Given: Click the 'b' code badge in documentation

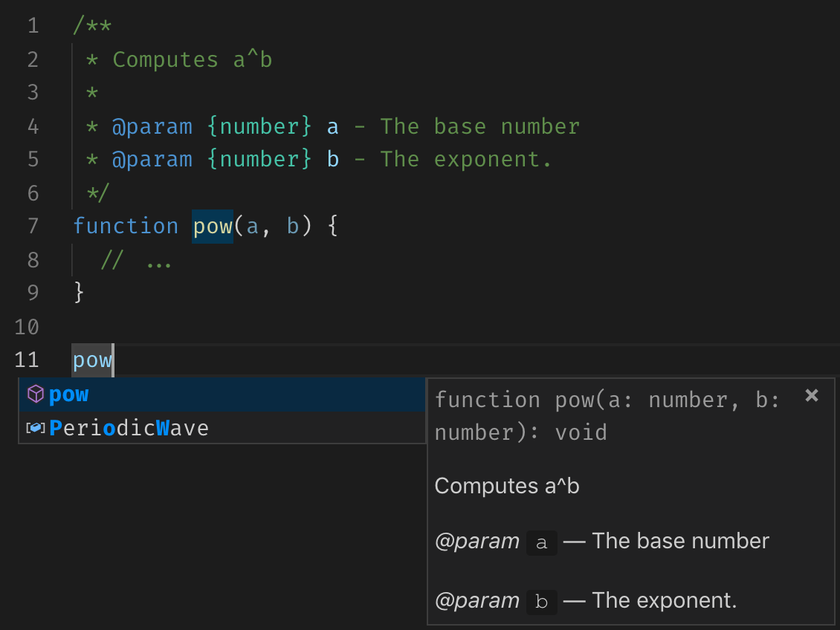Looking at the screenshot, I should coord(541,601).
